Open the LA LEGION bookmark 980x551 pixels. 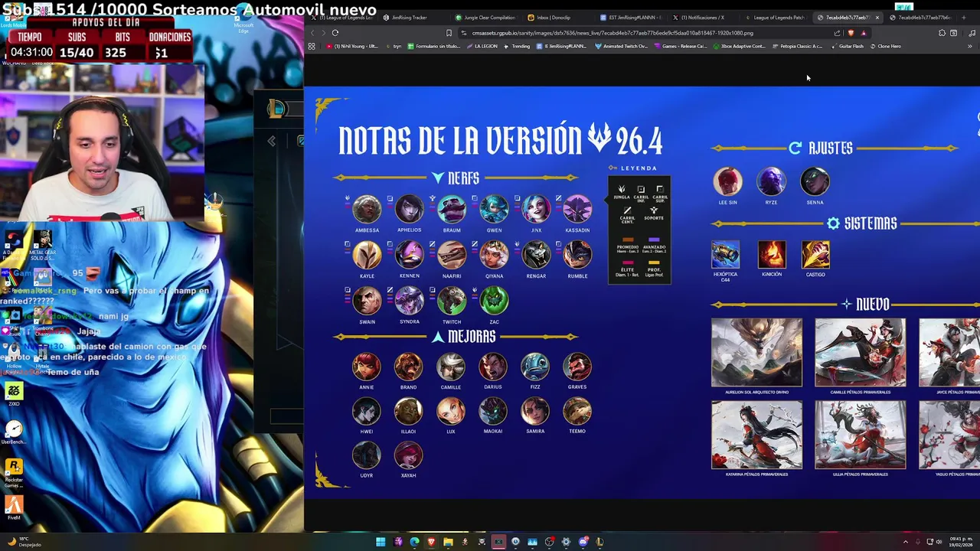[482, 46]
